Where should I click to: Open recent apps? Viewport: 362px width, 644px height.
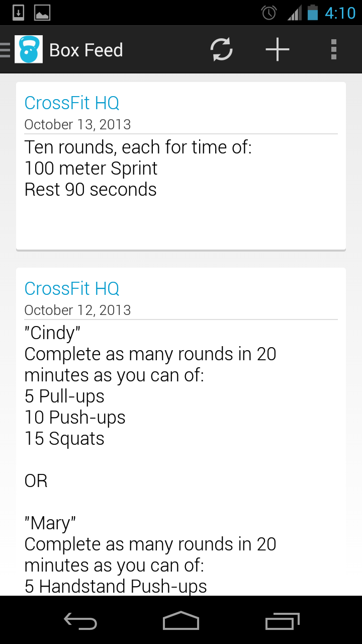(x=282, y=621)
